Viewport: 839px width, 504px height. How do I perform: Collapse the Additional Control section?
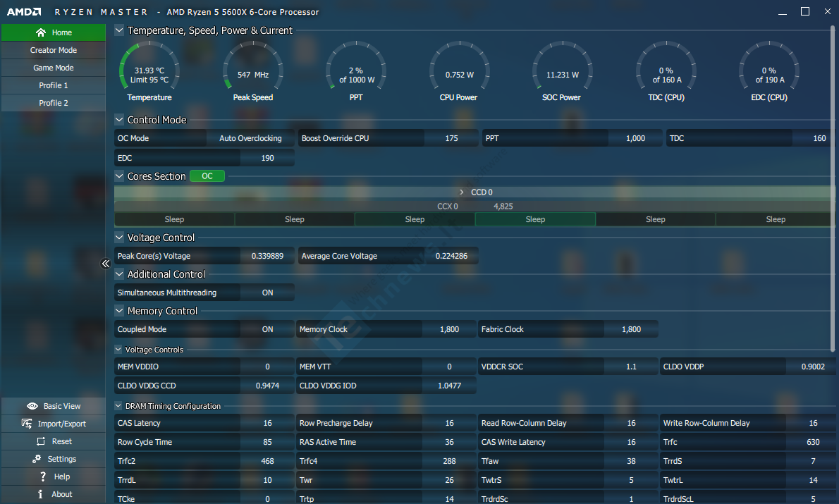[119, 274]
